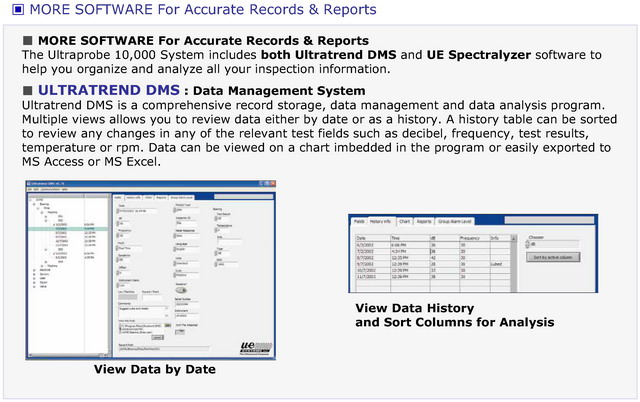Image resolution: width=640 pixels, height=402 pixels.
Task: Open the Reports tab in the history screenshot
Action: [x=424, y=221]
